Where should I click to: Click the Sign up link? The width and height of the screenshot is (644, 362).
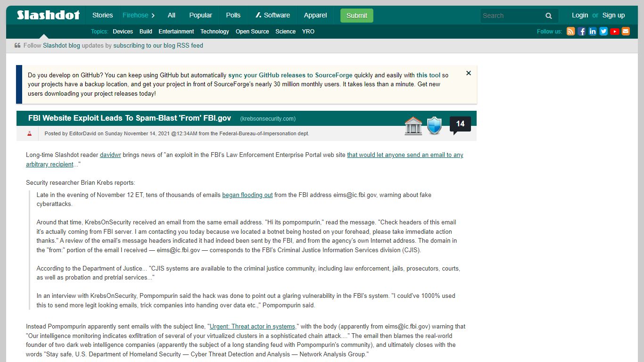[x=613, y=15]
